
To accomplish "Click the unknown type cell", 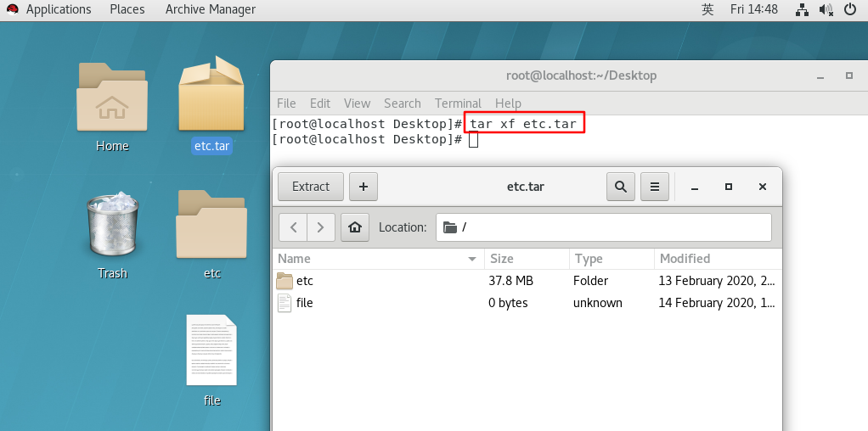I will tap(598, 303).
